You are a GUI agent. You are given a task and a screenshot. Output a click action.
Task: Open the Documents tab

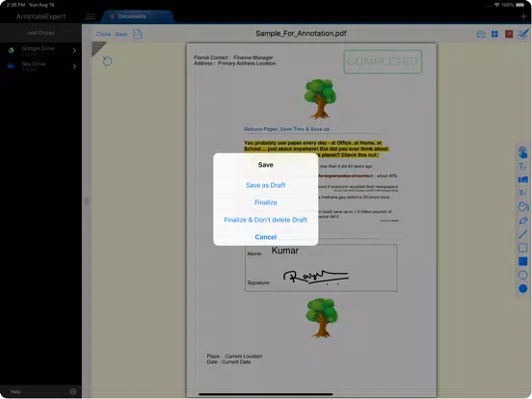point(138,16)
